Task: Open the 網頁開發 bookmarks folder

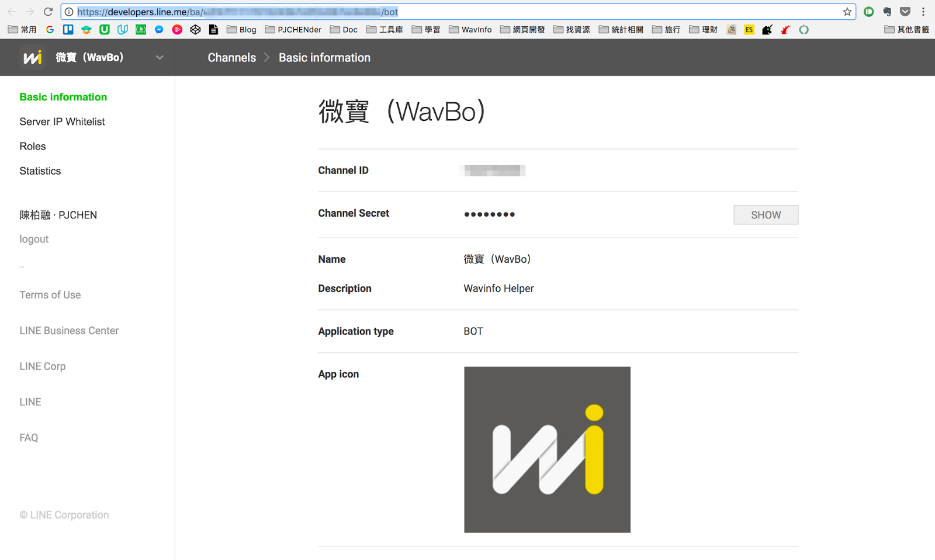Action: pos(522,29)
